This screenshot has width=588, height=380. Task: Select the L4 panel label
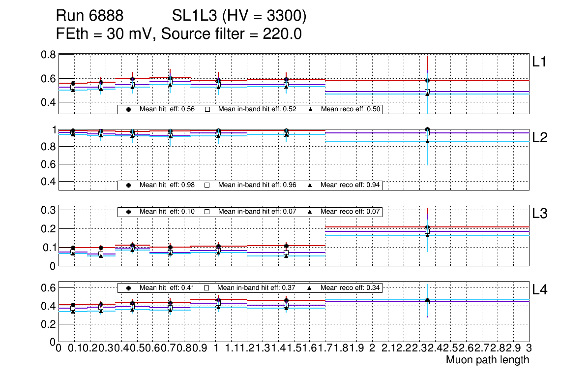(540, 290)
